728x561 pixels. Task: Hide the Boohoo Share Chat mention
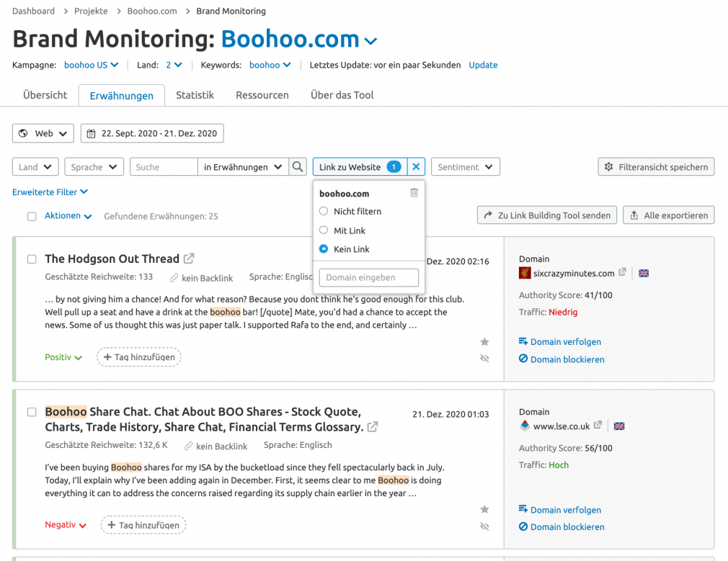(x=484, y=526)
